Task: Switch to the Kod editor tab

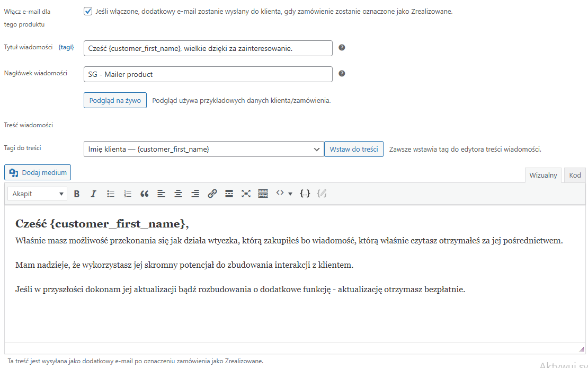Action: pos(575,176)
